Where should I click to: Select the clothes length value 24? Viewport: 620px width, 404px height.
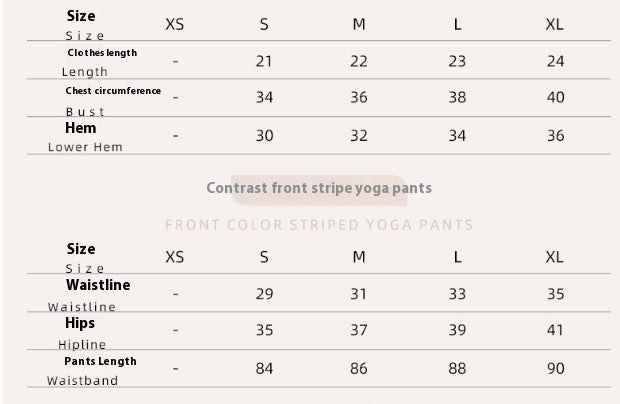coord(555,61)
